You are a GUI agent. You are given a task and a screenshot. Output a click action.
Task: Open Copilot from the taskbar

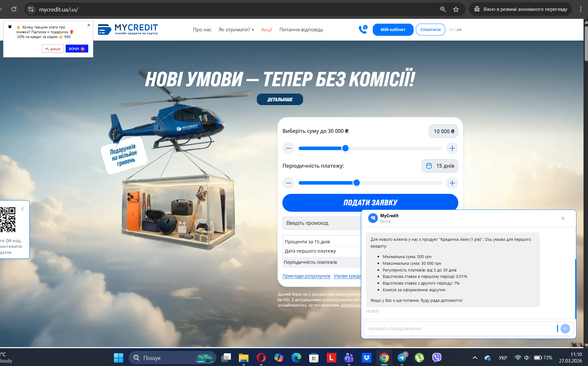point(279,358)
